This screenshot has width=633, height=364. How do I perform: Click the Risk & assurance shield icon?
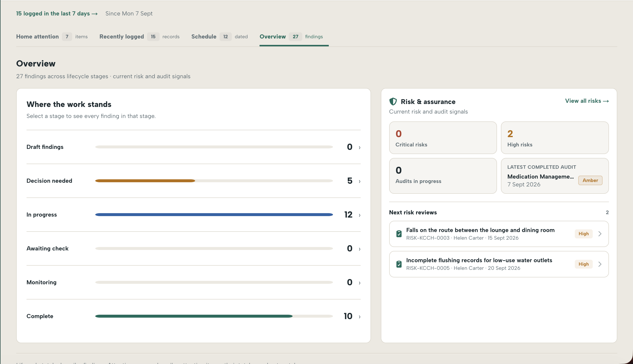coord(393,102)
